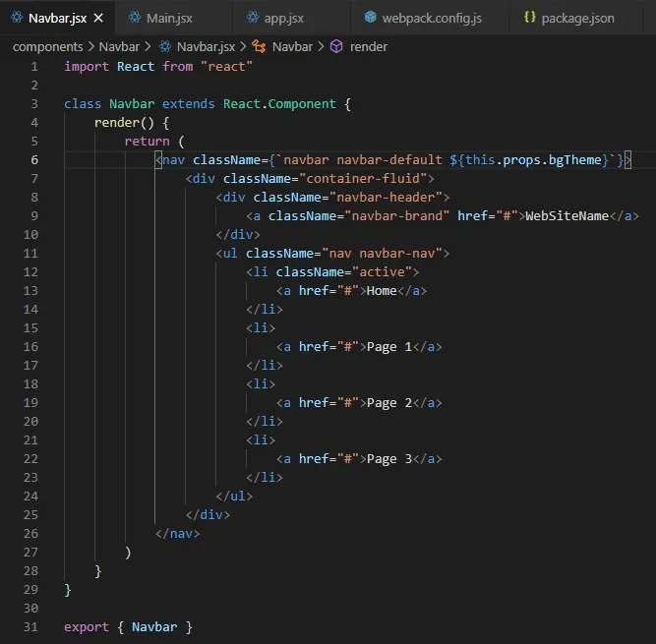Click the Navbar.jsx file name in breadcrumbs
This screenshot has height=644, width=656.
click(x=208, y=46)
